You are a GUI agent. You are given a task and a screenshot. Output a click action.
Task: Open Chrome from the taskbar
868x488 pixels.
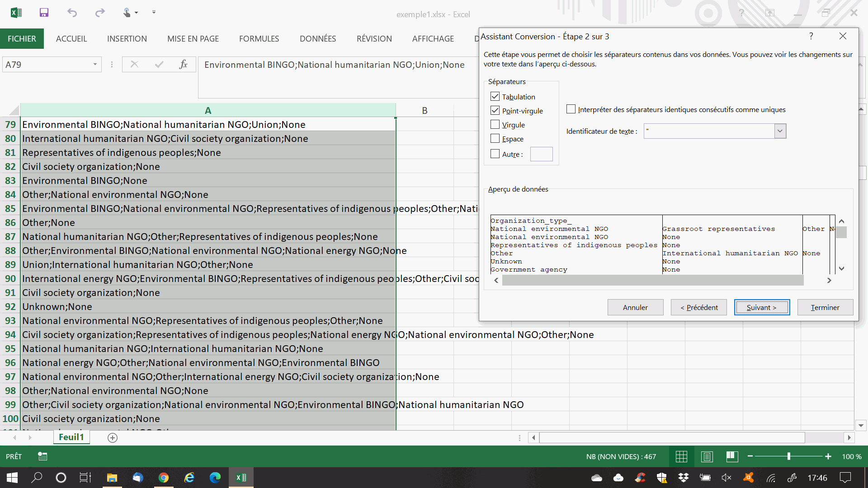coord(164,478)
